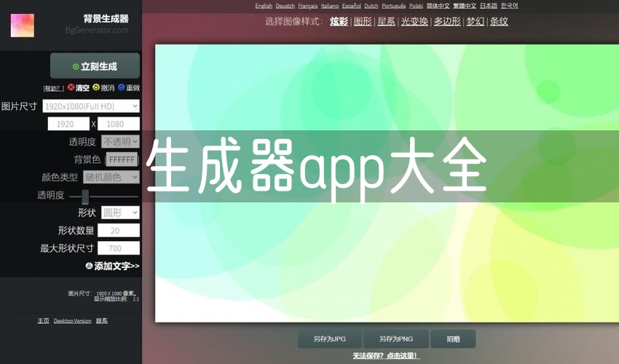This screenshot has height=364, width=619.
Task: Expand the 添加文字>> section
Action: point(112,266)
